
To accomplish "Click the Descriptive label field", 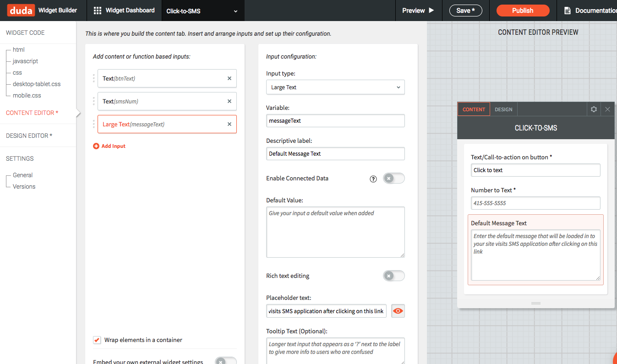I will [x=335, y=153].
